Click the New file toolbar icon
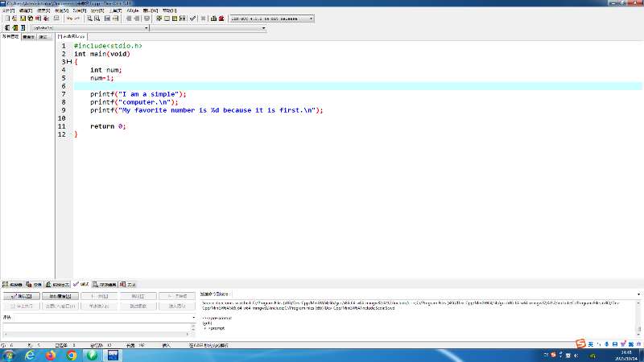Screen dimensions: 644x362 (x=7, y=19)
